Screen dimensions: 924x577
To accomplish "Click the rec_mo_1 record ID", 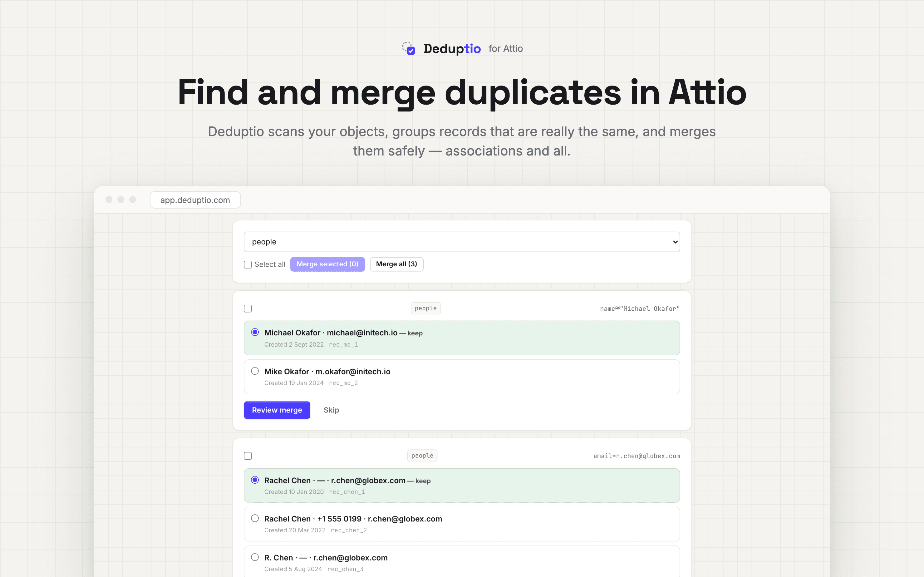I will [x=343, y=345].
